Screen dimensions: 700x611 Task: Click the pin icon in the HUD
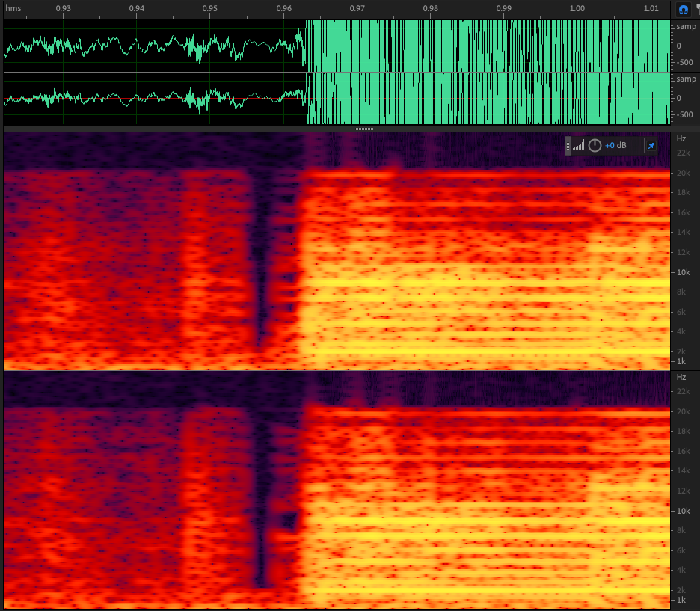(x=651, y=145)
